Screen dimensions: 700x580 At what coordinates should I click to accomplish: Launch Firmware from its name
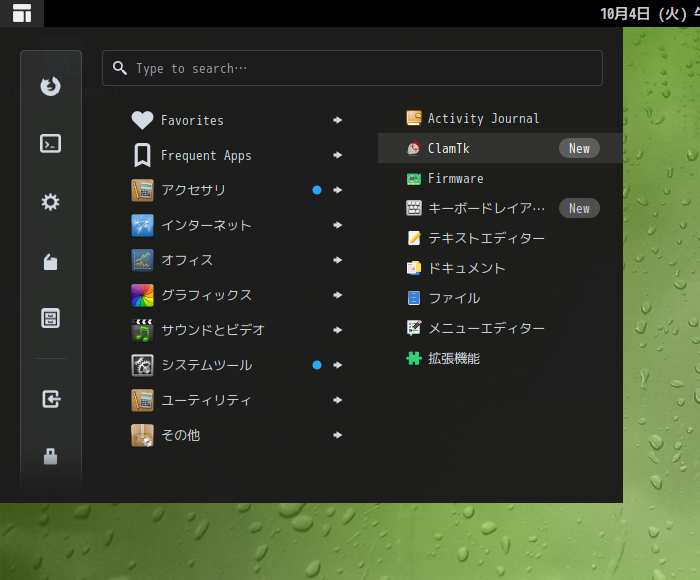[x=455, y=179]
